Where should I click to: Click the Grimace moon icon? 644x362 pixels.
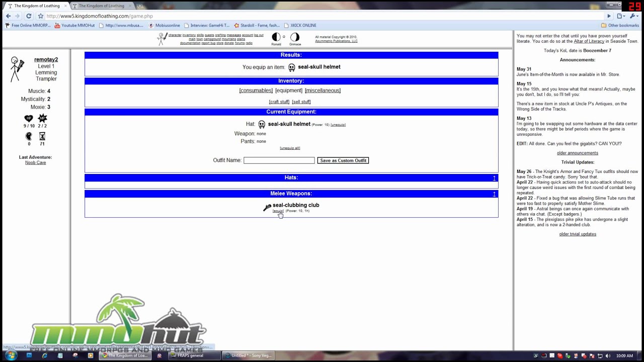click(295, 37)
